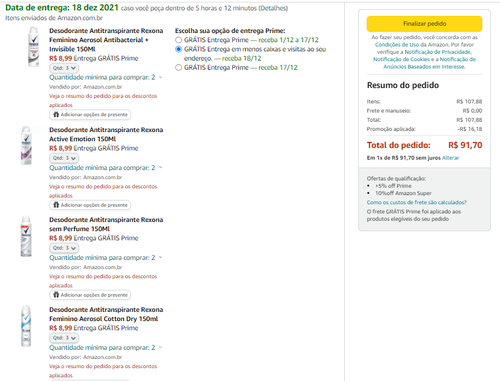Click Frete e manuseio R$ 0,00 value
Screen dimensions: 500x381
tap(472, 111)
